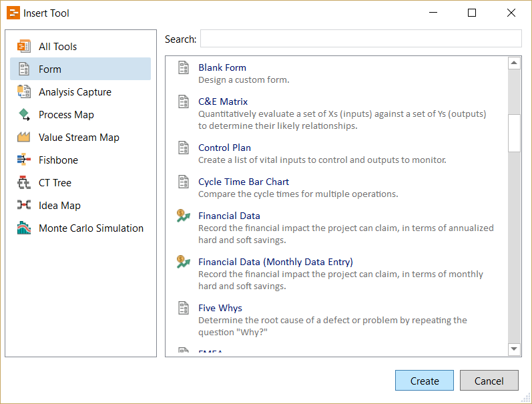
Task: Choose the Value Stream Map factory icon
Action: [24, 137]
